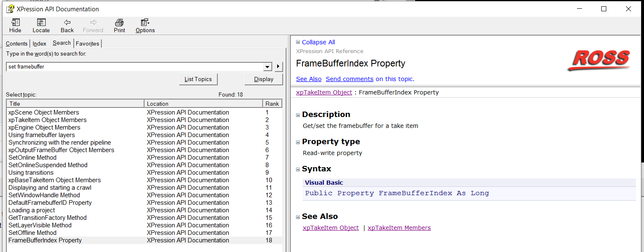
Task: Follow the xpTakeItem Members link
Action: click(x=399, y=228)
